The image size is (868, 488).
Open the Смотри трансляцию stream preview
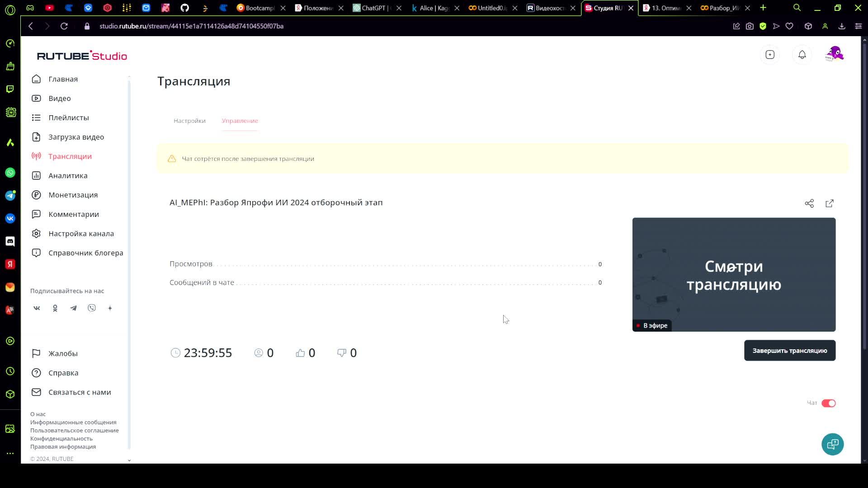734,274
